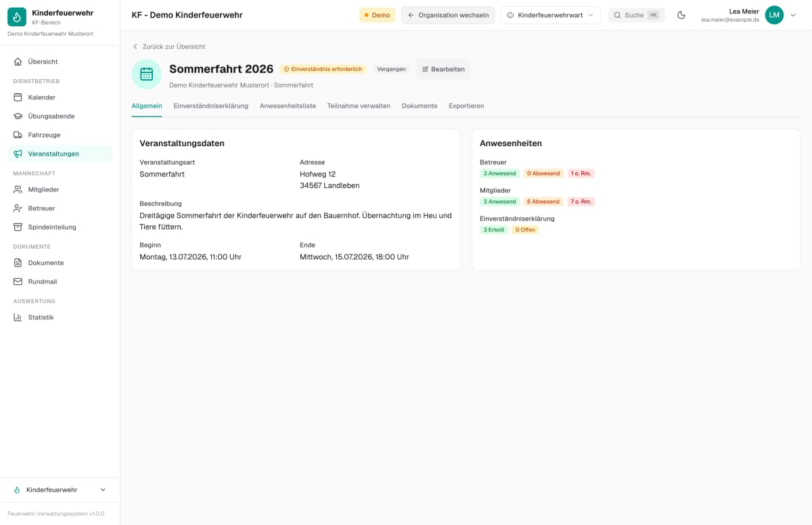Click Organisation wechseln button
The width and height of the screenshot is (812, 525).
(x=448, y=15)
